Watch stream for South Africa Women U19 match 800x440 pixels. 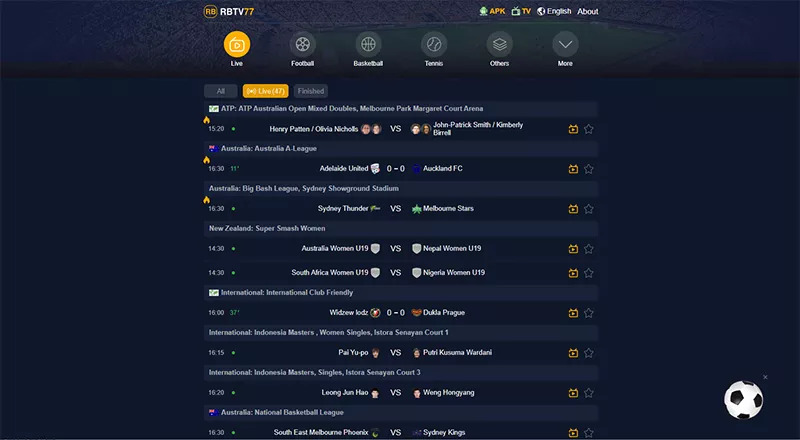(x=573, y=273)
